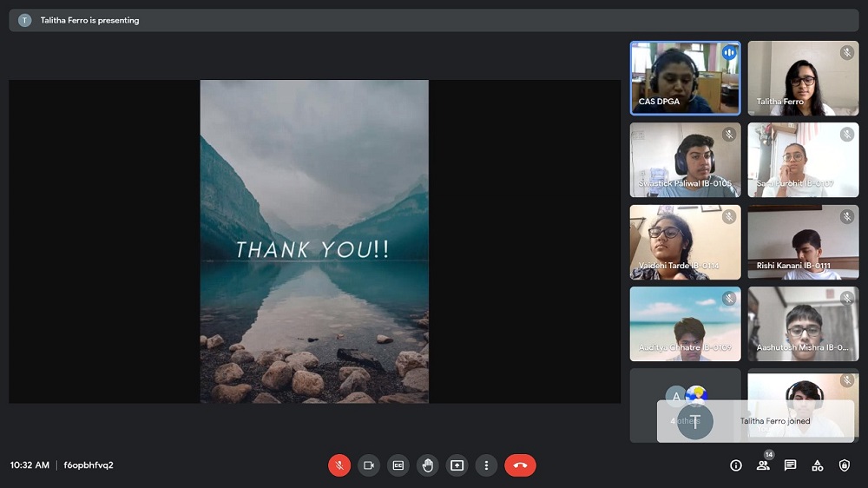The image size is (868, 488).
Task: Raise your hand in the meeting
Action: pos(428,465)
